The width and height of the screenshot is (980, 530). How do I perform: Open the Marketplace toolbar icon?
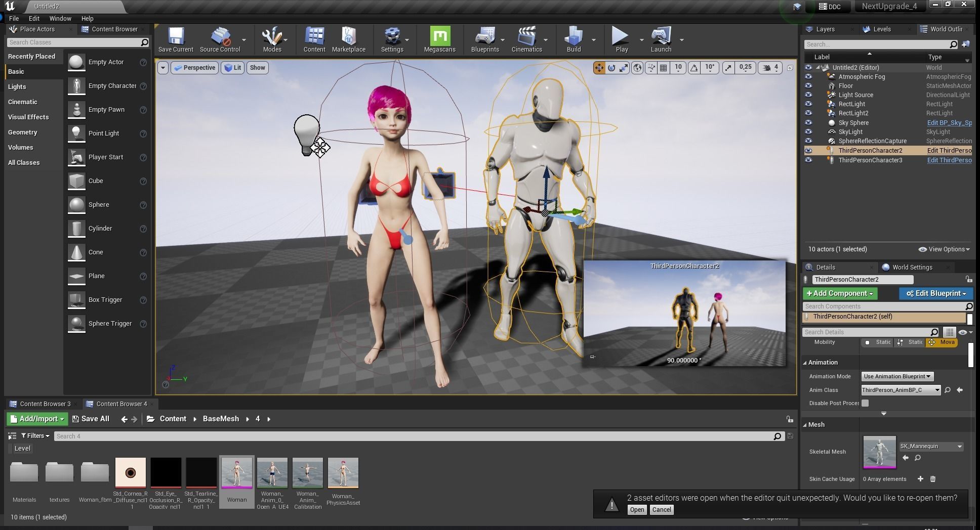click(349, 39)
